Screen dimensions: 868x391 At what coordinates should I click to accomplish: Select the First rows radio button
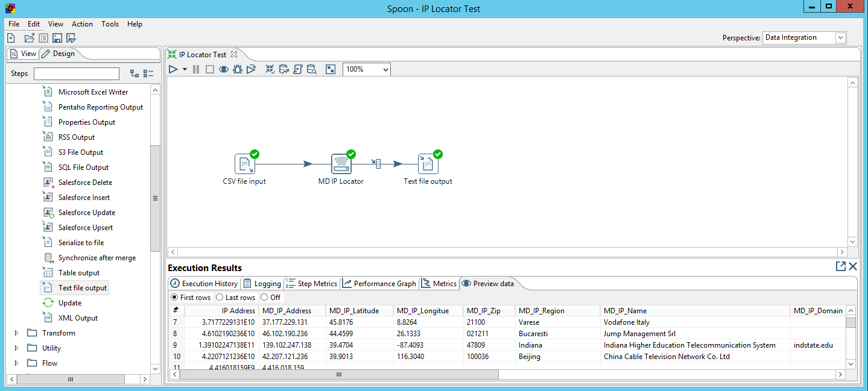pos(175,298)
